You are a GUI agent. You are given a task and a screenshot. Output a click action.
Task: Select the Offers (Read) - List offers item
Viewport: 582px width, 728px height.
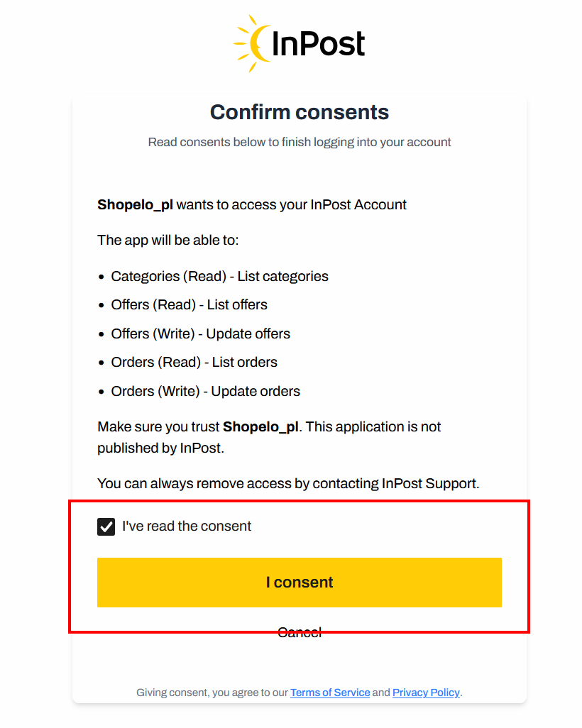point(189,304)
